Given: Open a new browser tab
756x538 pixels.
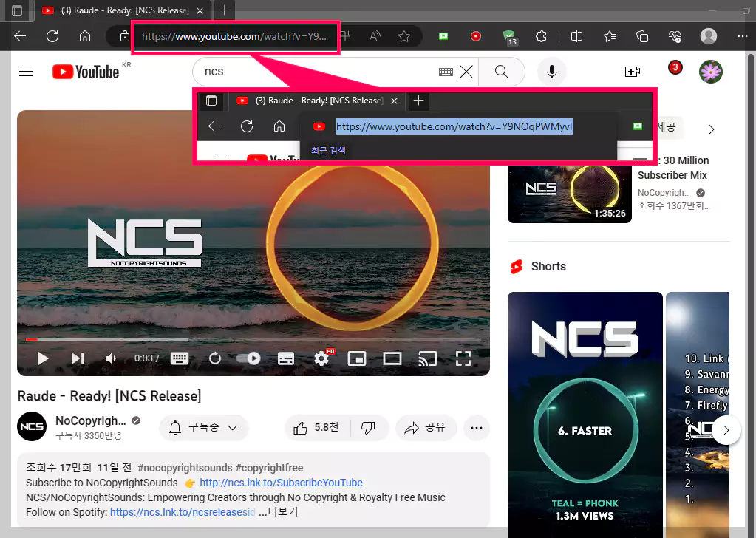Looking at the screenshot, I should 224,10.
